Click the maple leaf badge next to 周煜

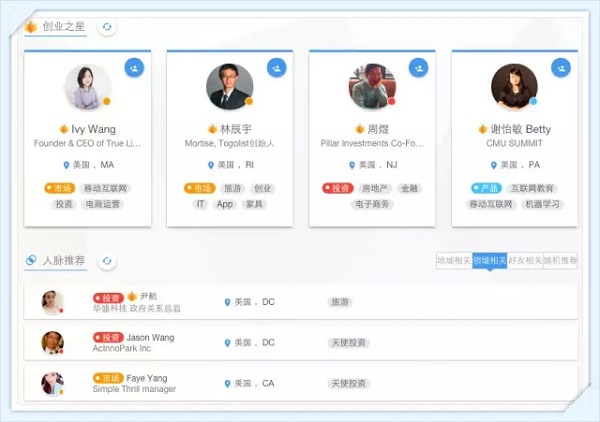coord(360,129)
